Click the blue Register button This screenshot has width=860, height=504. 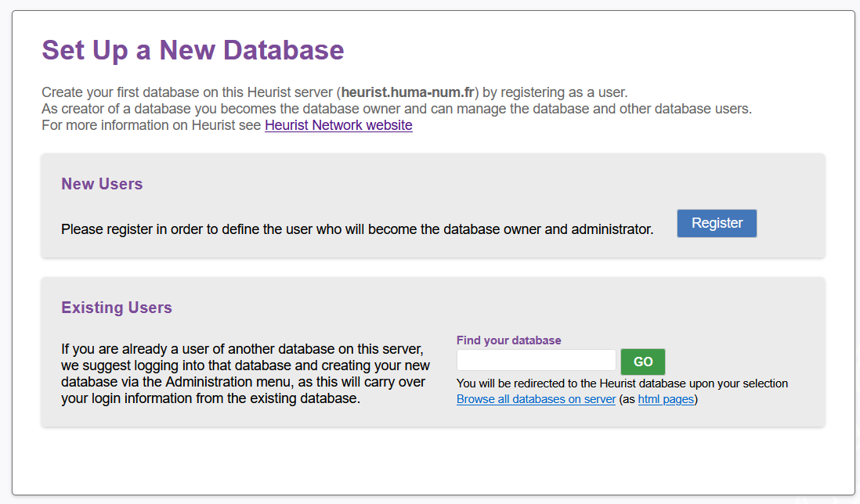tap(717, 223)
